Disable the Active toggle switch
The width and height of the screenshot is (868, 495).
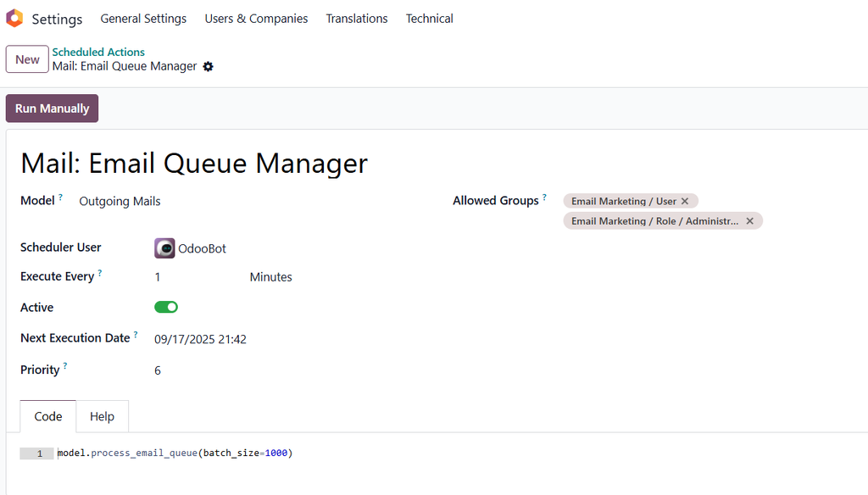click(x=166, y=307)
